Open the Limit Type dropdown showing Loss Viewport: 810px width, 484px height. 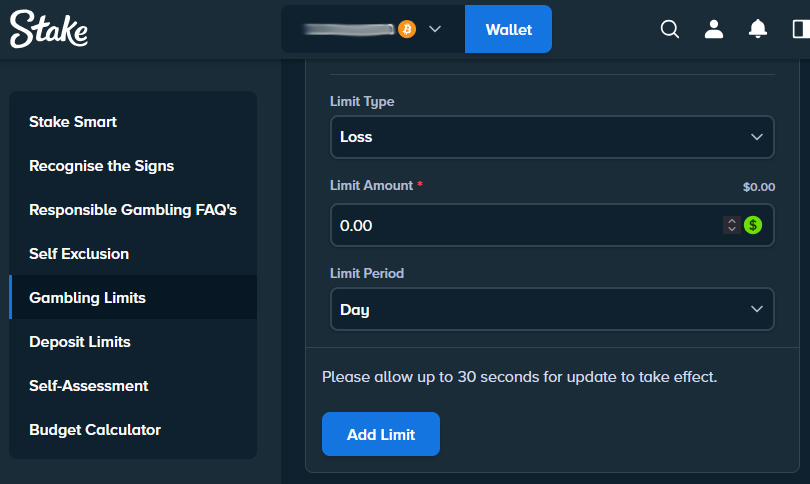[x=552, y=137]
